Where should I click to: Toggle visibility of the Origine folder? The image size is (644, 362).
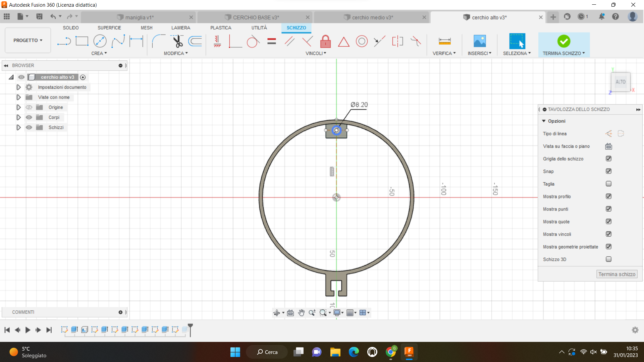click(29, 107)
